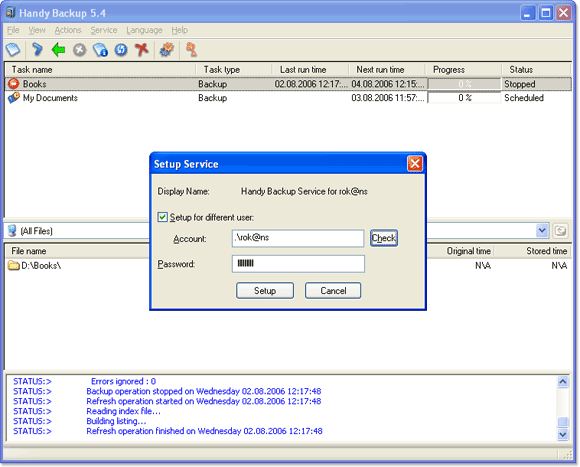
Task: Click the Task type column header
Action: [234, 70]
